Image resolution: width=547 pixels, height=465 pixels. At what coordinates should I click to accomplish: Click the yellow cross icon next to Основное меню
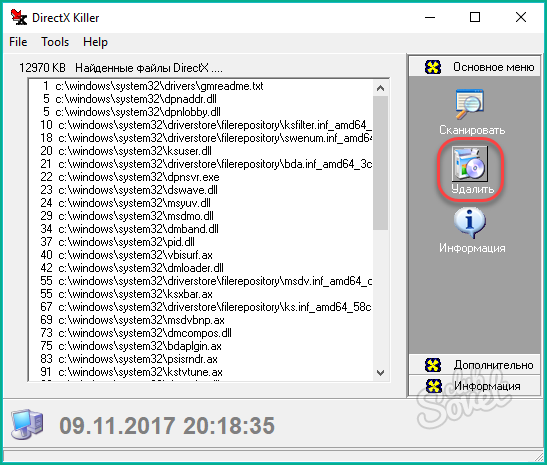[433, 67]
